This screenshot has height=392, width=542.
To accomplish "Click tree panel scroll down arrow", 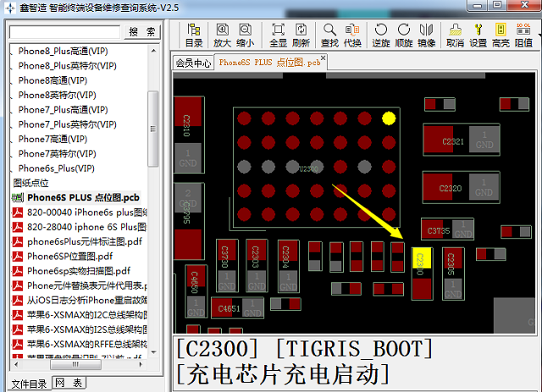I will click(x=154, y=352).
